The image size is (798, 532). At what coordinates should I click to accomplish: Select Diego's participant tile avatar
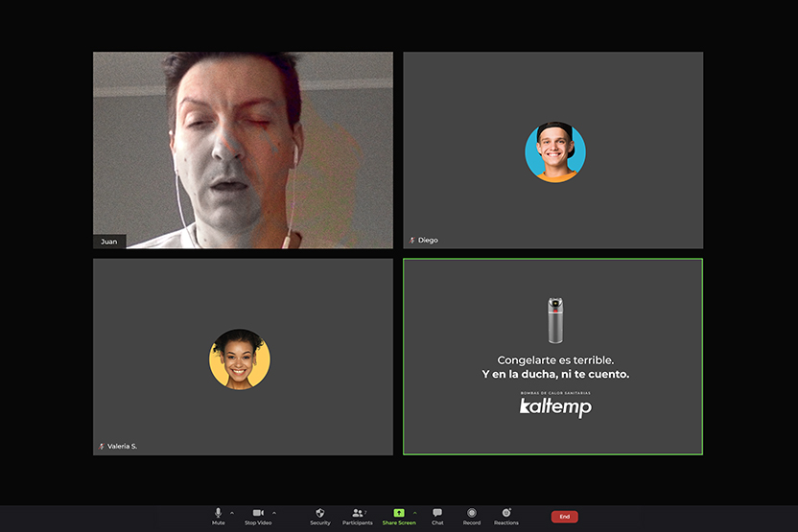[x=555, y=151]
